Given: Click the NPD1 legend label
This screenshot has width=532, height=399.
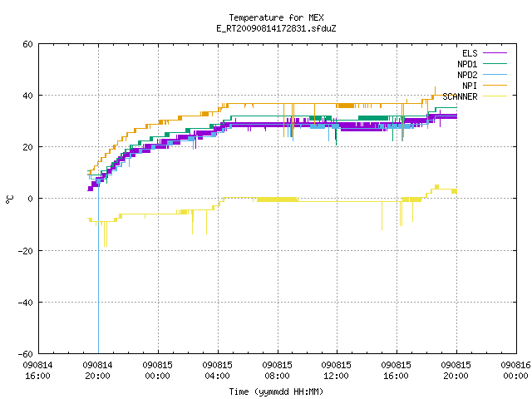Looking at the screenshot, I should 467,64.
